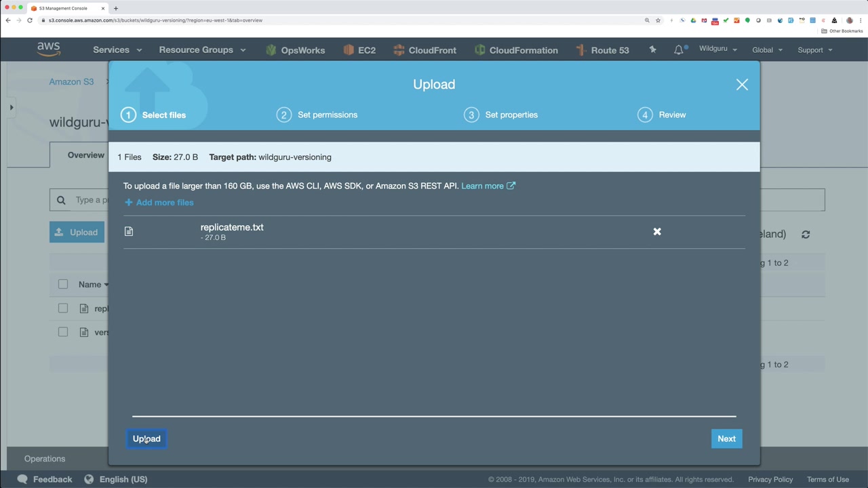
Task: Click Add more files
Action: tap(159, 203)
